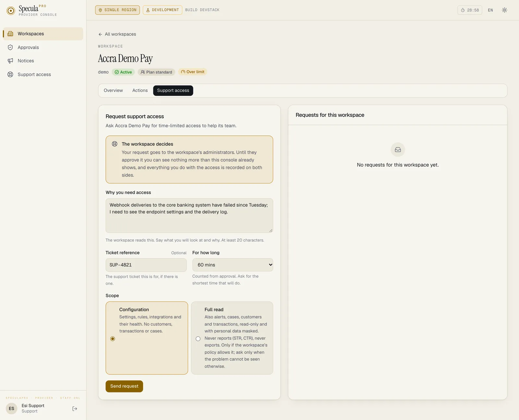The image size is (519, 420).
Task: Click the Over limit gauge badge
Action: tap(193, 72)
